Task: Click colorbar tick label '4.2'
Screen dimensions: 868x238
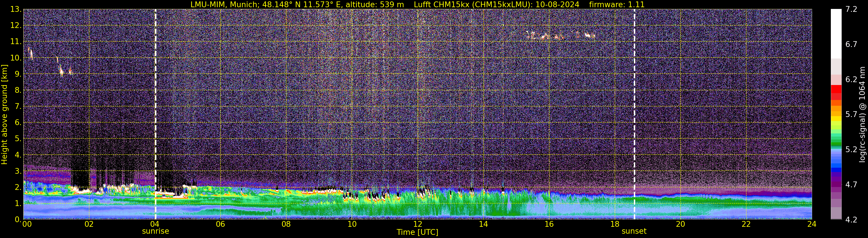Action: point(851,220)
